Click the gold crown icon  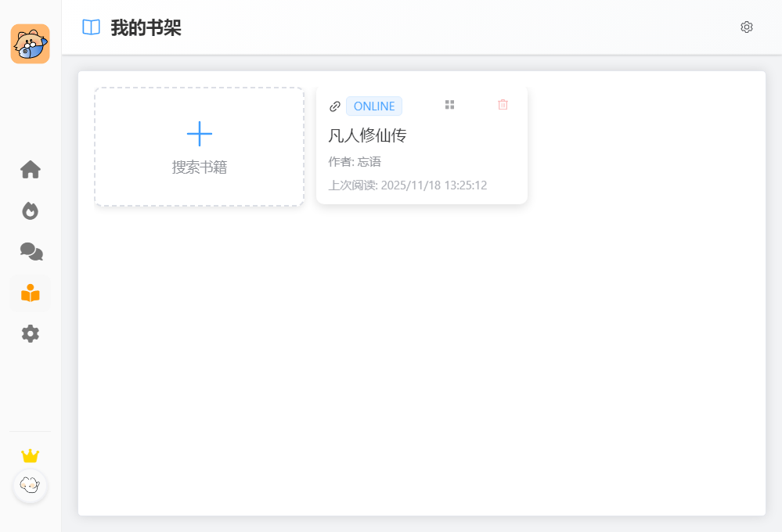(31, 455)
